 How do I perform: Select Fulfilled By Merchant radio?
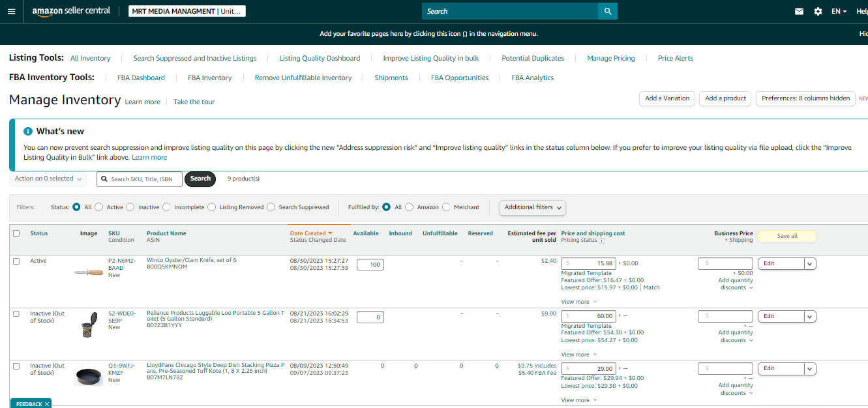click(446, 207)
